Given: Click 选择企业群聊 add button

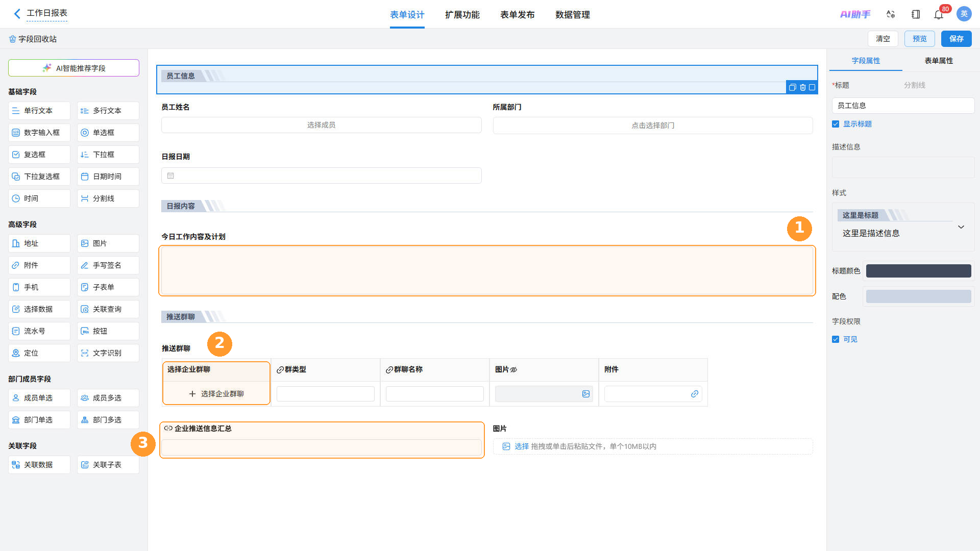Looking at the screenshot, I should [216, 394].
